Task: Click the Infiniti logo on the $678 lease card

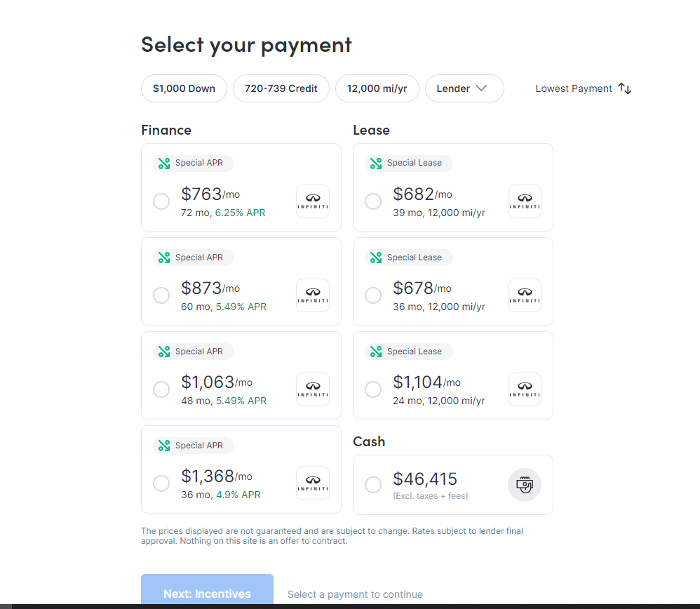Action: coord(524,295)
